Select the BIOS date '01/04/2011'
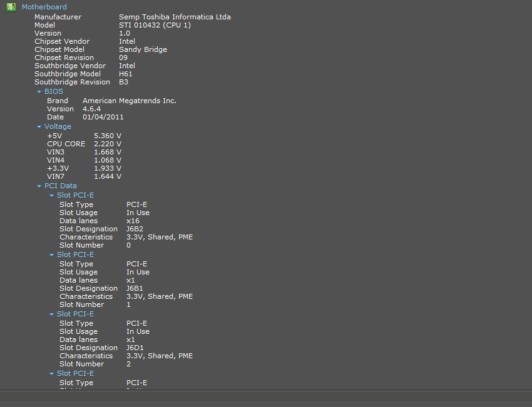 coord(103,117)
